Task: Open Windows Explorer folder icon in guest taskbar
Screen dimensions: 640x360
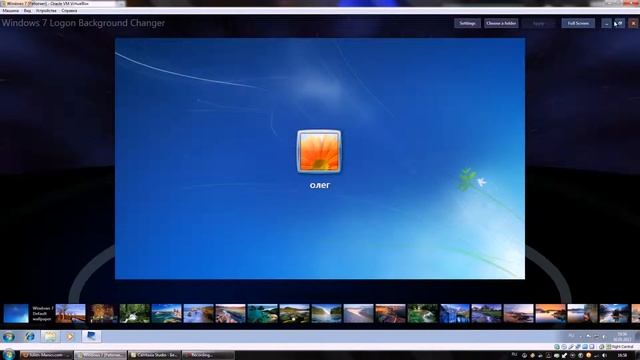Action: tap(50, 337)
